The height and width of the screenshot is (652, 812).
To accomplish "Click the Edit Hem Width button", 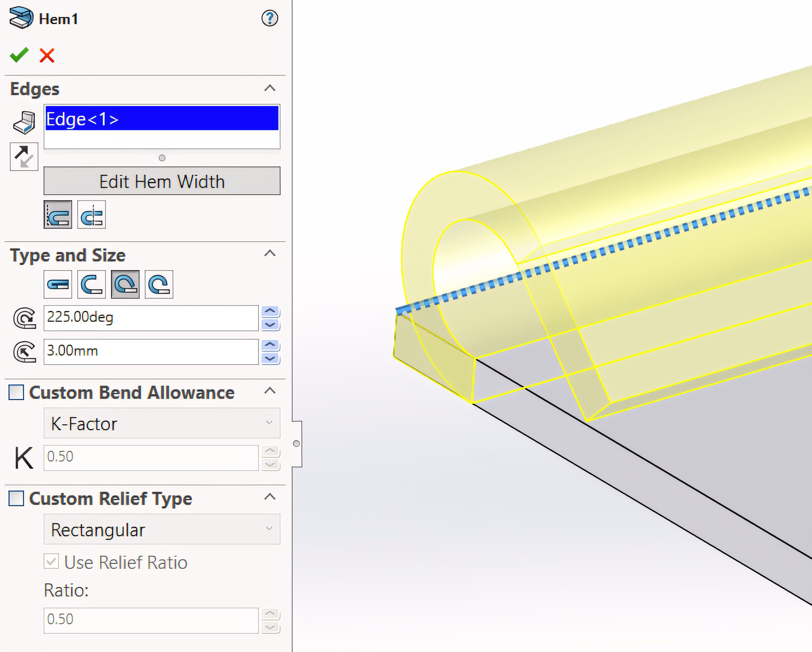I will tap(162, 181).
